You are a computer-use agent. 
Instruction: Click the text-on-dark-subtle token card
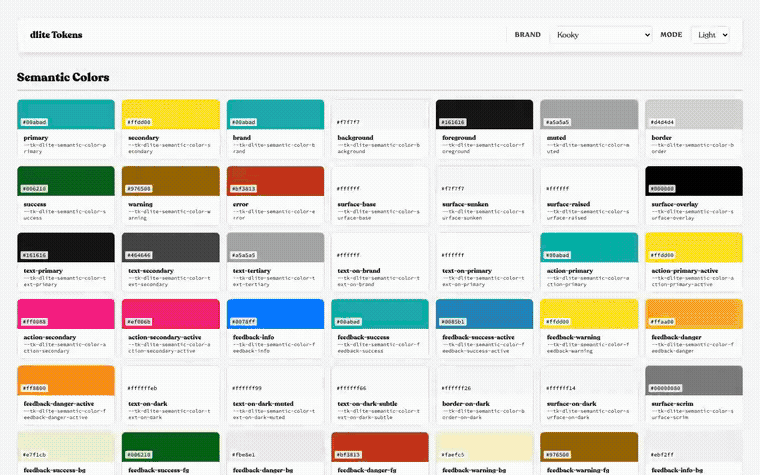point(380,395)
